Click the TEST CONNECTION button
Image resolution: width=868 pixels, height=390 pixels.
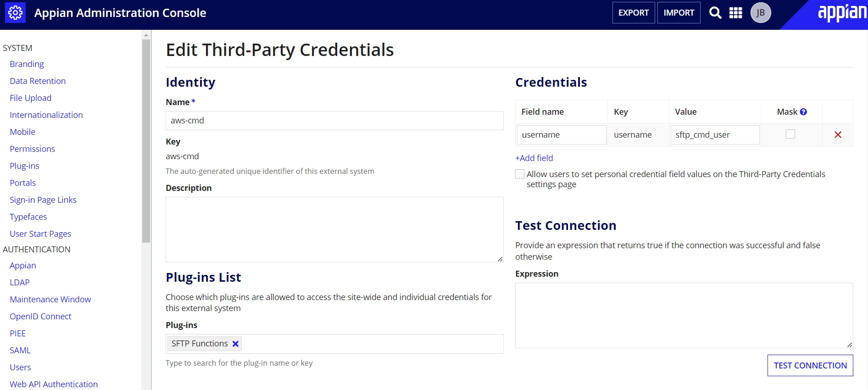810,366
